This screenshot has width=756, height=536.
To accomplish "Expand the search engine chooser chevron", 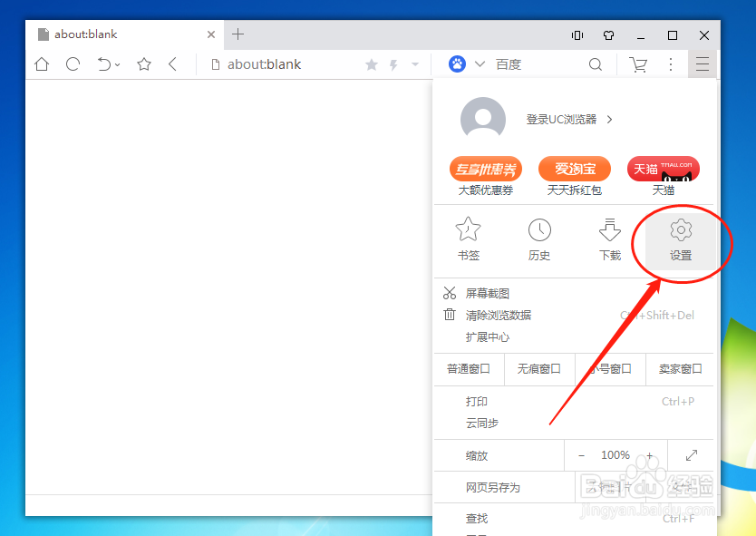I will coord(480,64).
